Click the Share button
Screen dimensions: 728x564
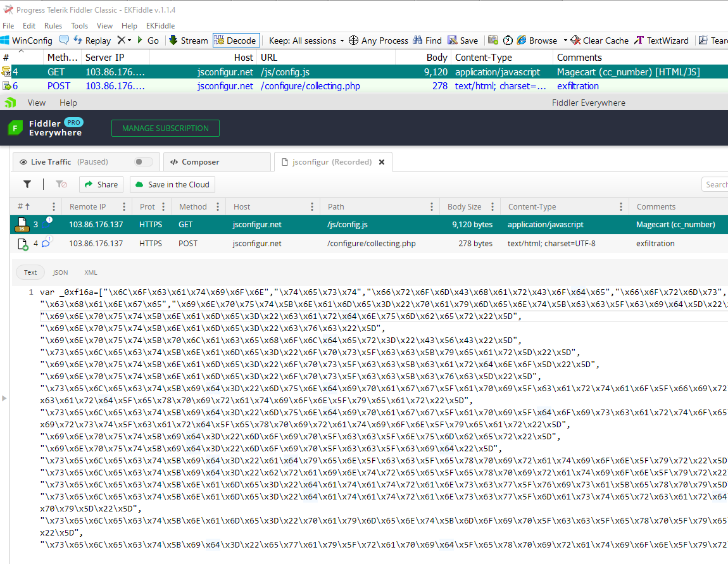[x=101, y=184]
